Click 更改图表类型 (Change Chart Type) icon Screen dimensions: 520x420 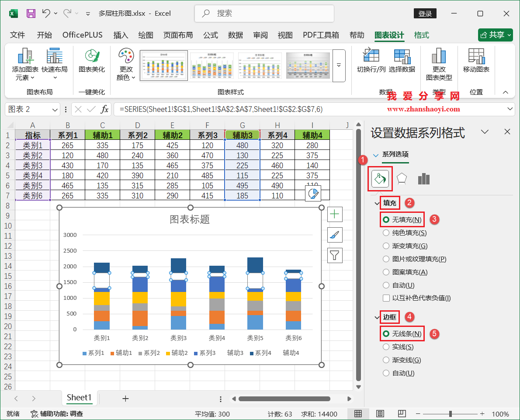439,65
